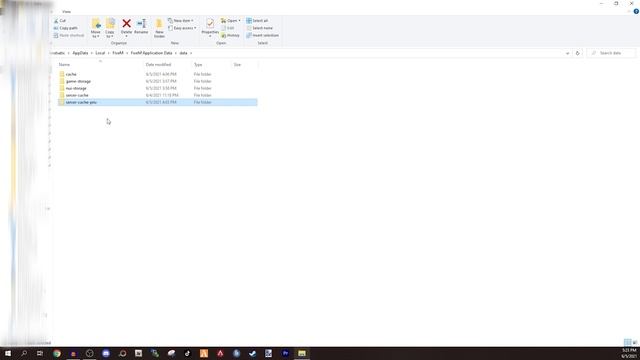Click the Properties checkmark icon
This screenshot has height=360, width=640.
pos(210,24)
